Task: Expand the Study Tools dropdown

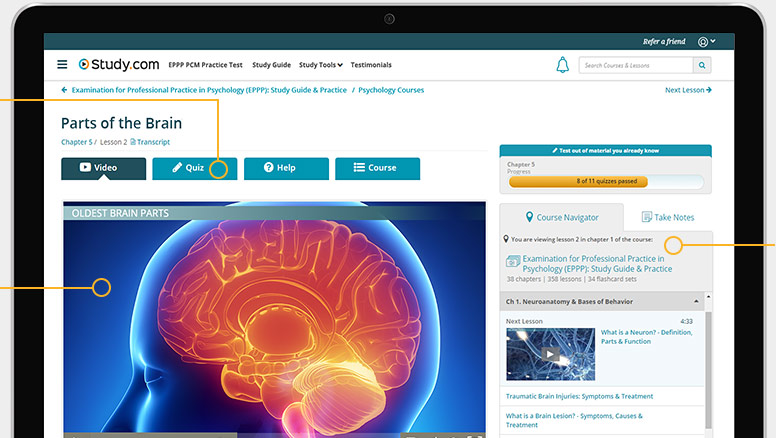Action: [x=320, y=65]
